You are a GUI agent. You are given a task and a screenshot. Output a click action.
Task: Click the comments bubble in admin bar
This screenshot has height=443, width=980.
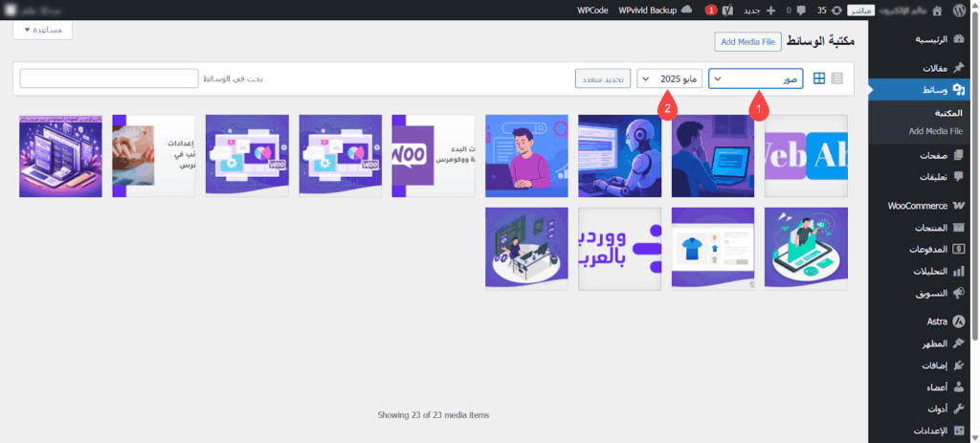[x=774, y=10]
